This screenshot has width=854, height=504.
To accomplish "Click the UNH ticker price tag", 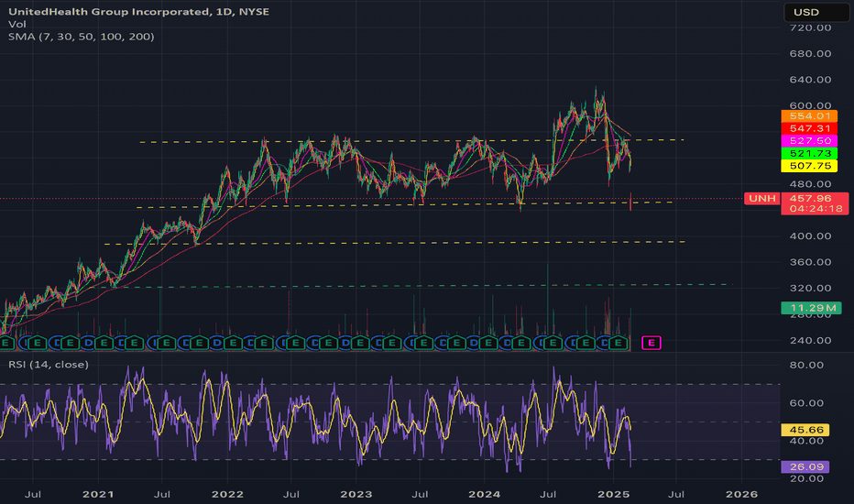I will [x=762, y=198].
